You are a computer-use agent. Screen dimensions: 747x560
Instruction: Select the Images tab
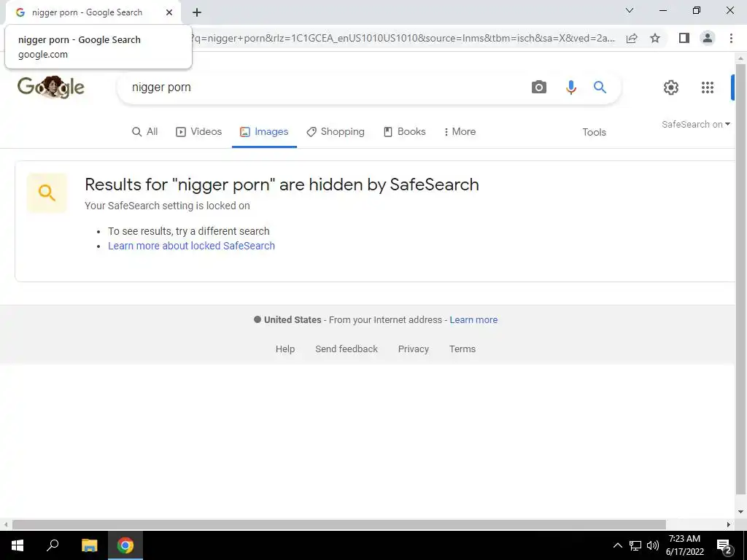point(264,132)
